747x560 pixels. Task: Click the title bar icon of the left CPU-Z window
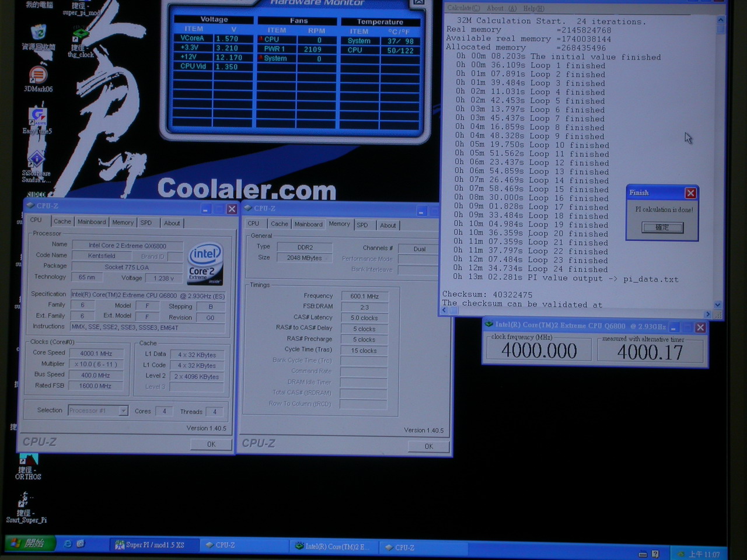30,205
